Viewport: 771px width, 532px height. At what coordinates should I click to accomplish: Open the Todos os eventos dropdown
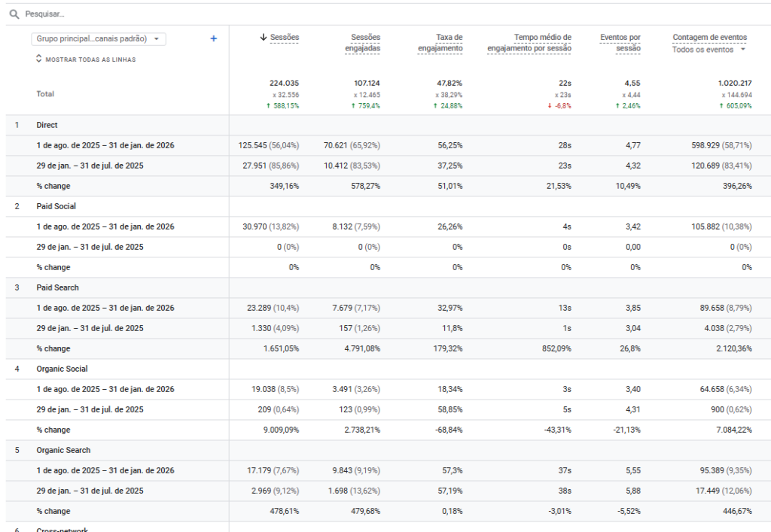(709, 50)
